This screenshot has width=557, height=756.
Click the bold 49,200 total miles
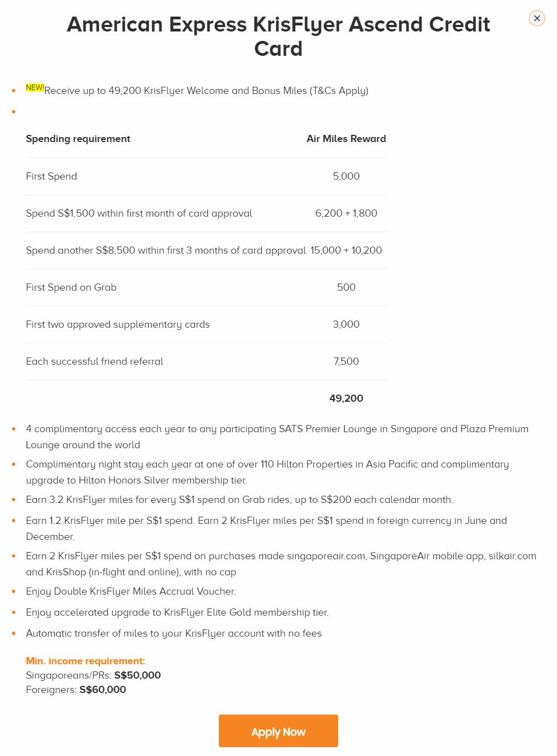[346, 398]
